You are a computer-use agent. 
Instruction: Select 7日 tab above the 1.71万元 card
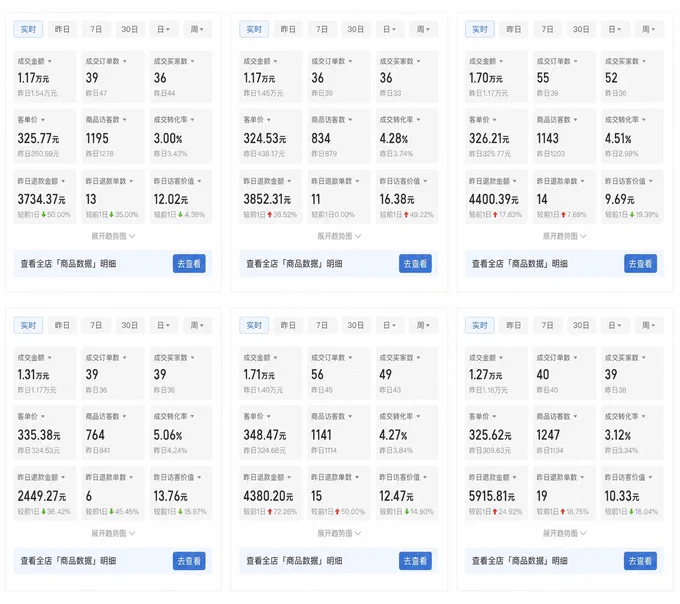pos(322,325)
